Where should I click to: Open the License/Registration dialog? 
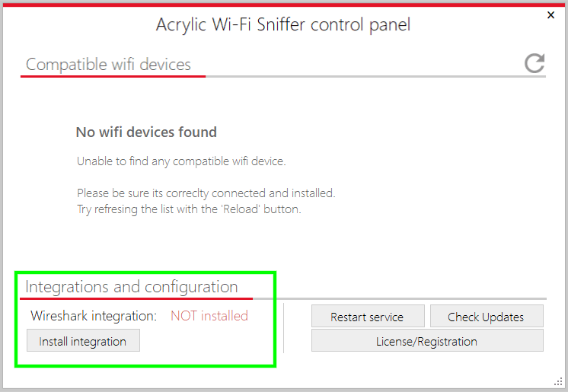tap(427, 340)
